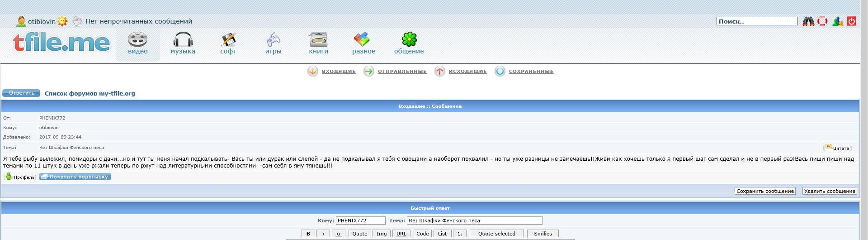The width and height of the screenshot is (868, 240).
Task: Open the книги section typewriter icon
Action: pos(318,39)
